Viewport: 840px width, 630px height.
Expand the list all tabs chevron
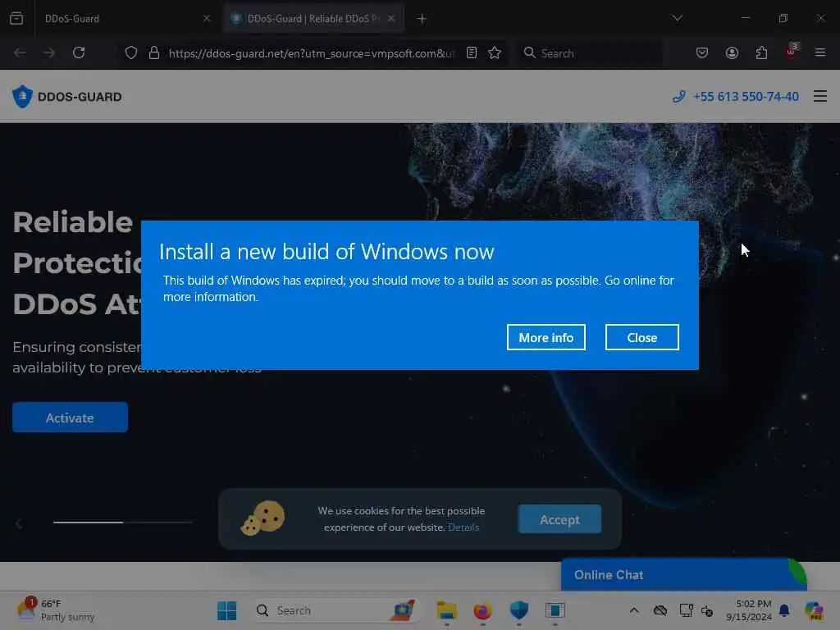click(x=677, y=18)
